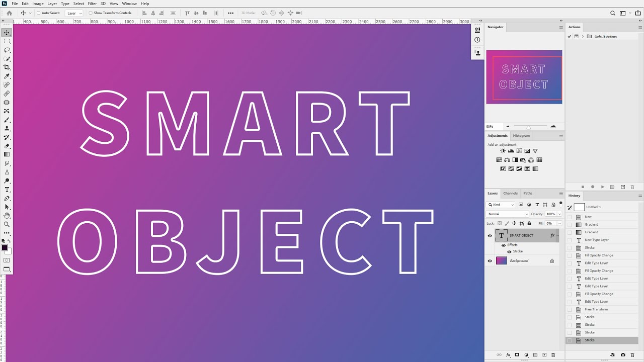
Task: Select the Gradient tool
Action: (7, 154)
